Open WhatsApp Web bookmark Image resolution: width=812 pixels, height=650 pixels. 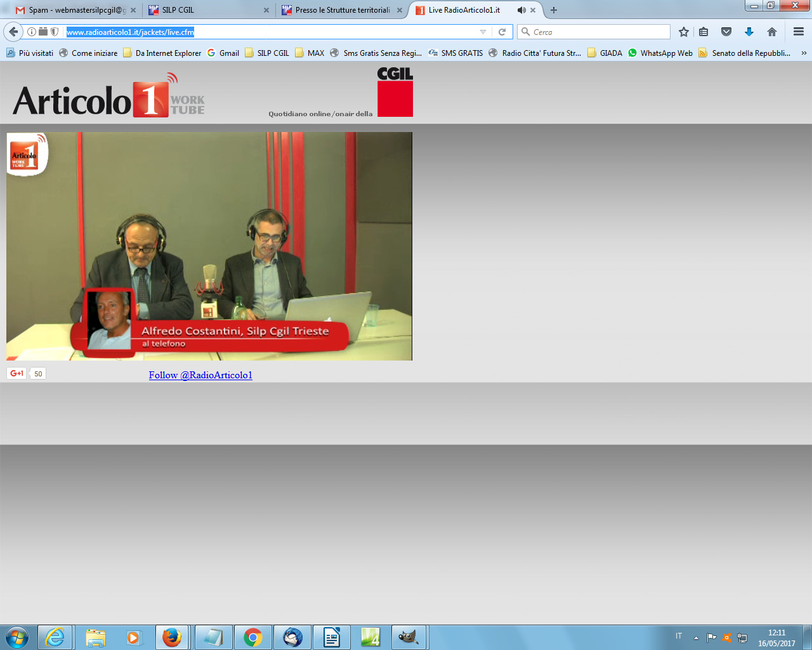click(660, 53)
